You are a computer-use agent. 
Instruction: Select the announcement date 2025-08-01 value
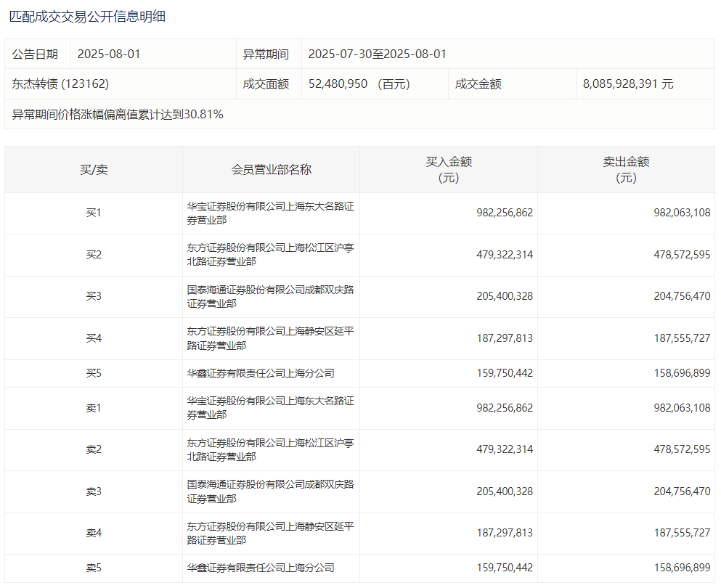109,54
